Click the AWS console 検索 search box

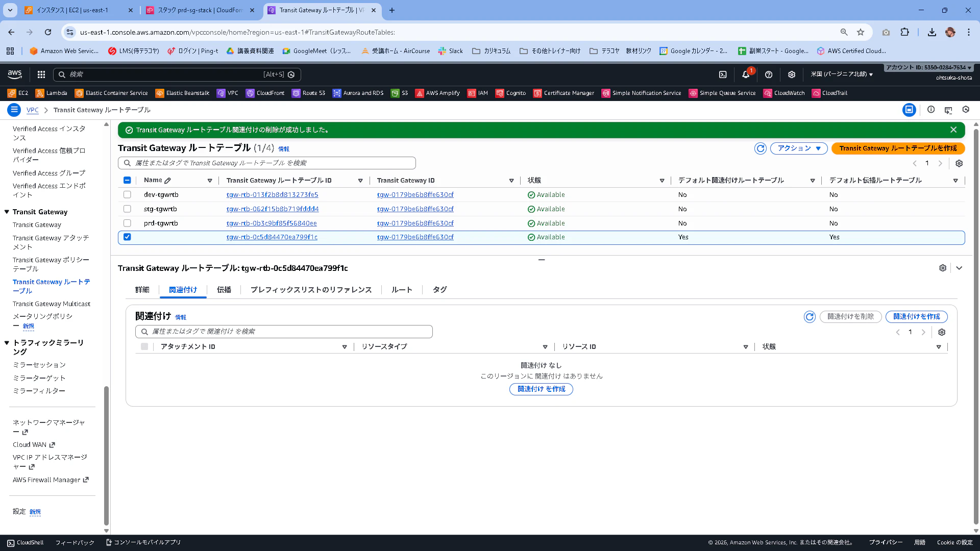click(x=177, y=74)
